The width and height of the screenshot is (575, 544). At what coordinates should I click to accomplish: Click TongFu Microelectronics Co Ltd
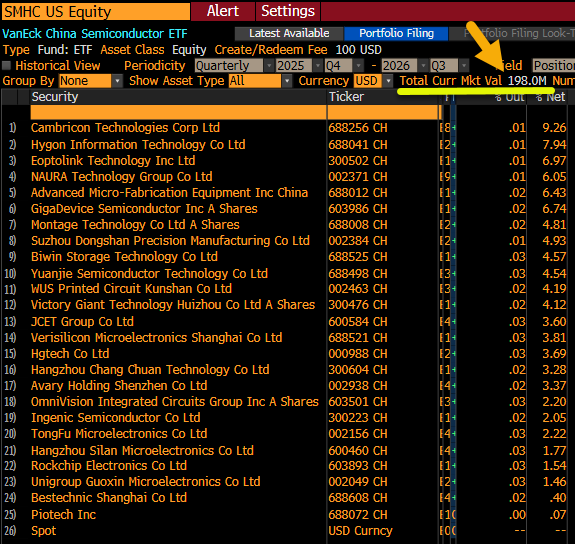pos(119,434)
